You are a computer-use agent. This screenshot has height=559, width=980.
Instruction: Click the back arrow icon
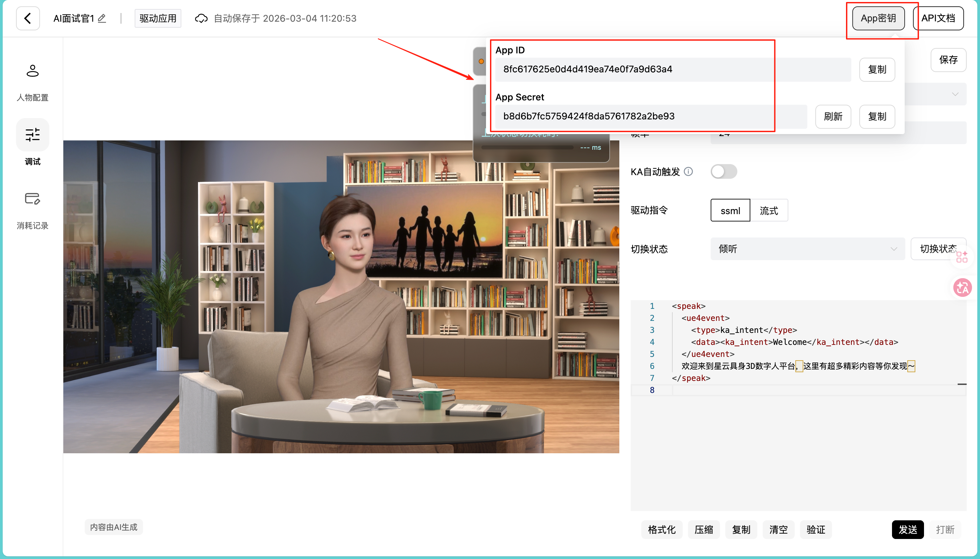click(x=28, y=18)
